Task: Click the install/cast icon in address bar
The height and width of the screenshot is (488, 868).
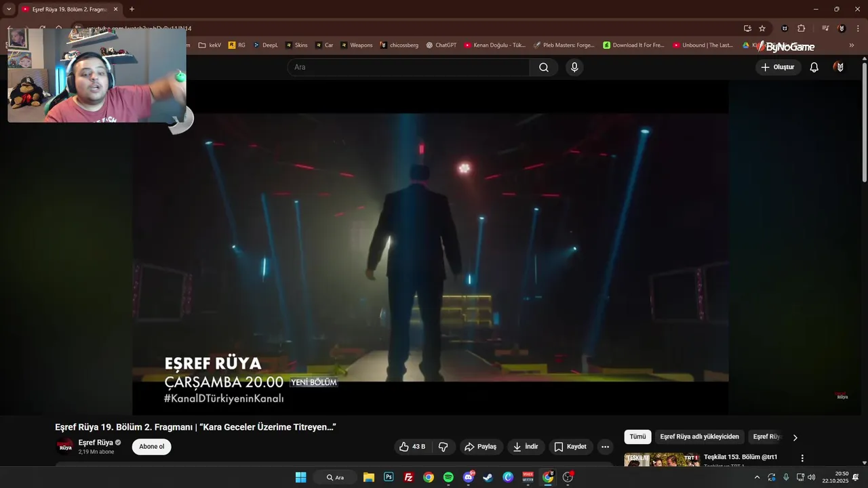Action: coord(747,28)
